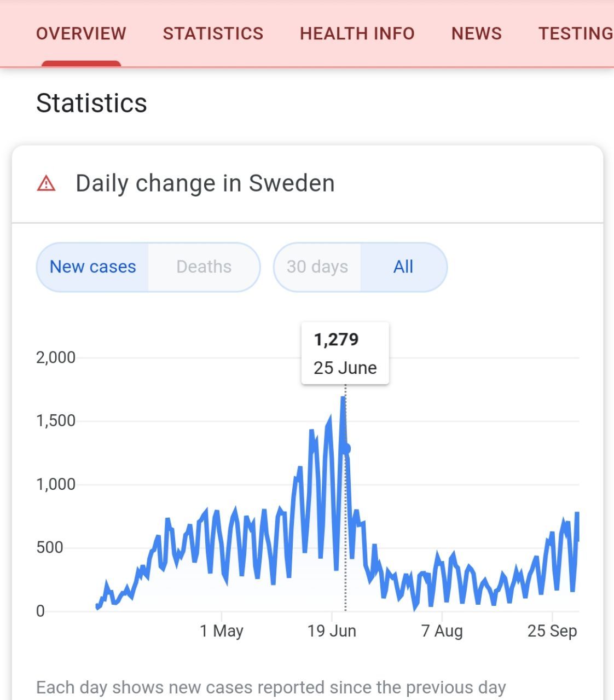Select the NEWS tab

click(476, 33)
